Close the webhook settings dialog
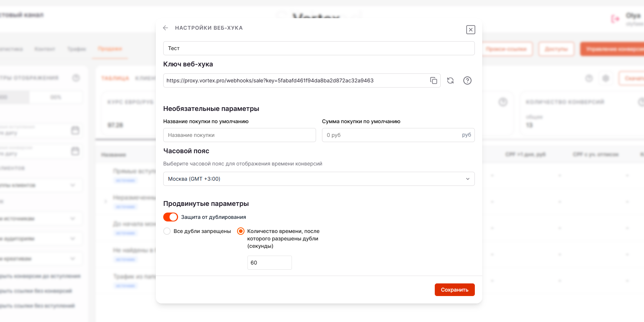Screen dimensions: 644x322 (470, 30)
